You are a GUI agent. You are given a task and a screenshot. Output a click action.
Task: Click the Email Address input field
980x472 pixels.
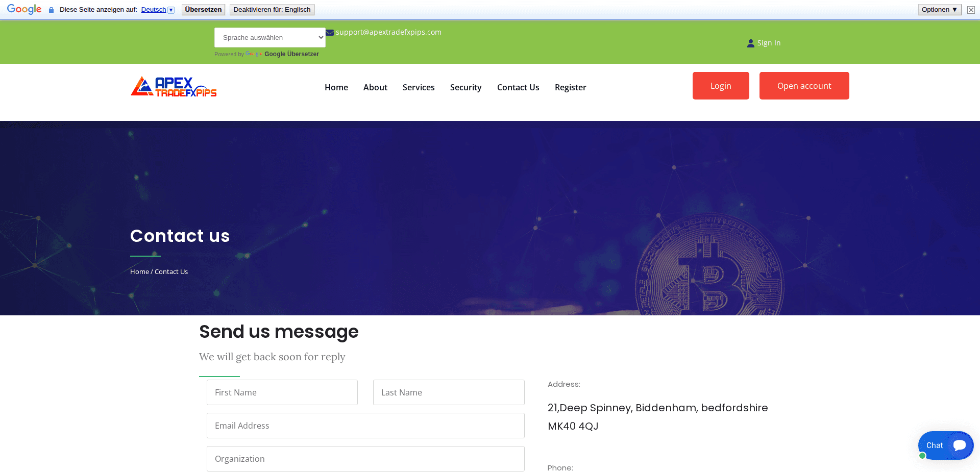(365, 426)
